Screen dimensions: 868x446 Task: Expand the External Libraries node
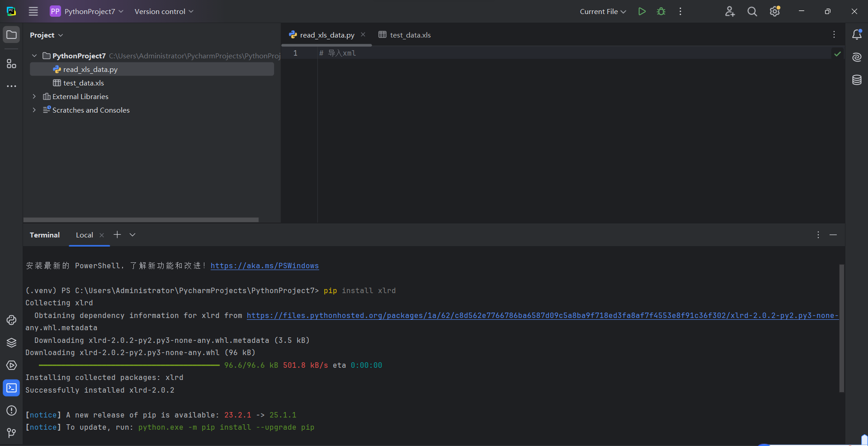tap(34, 96)
